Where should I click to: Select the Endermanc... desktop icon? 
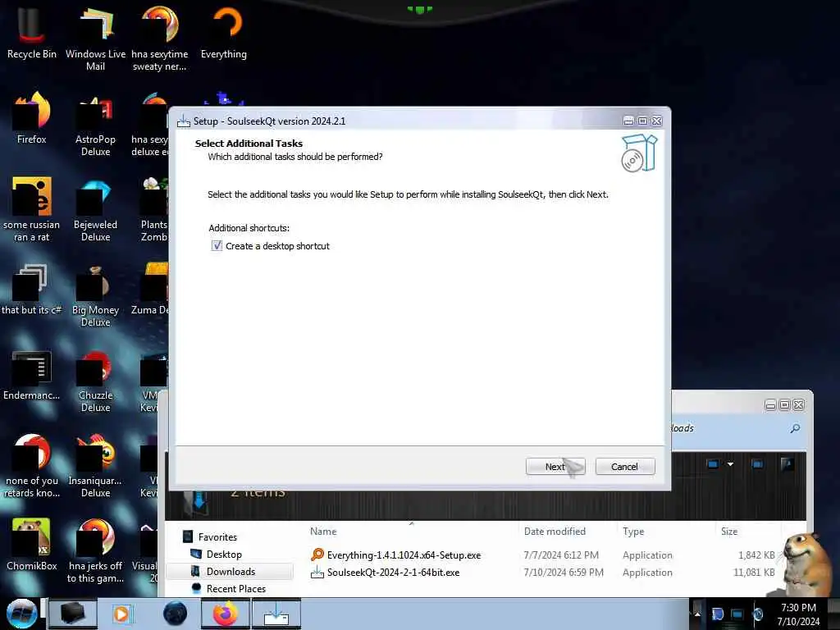click(32, 375)
